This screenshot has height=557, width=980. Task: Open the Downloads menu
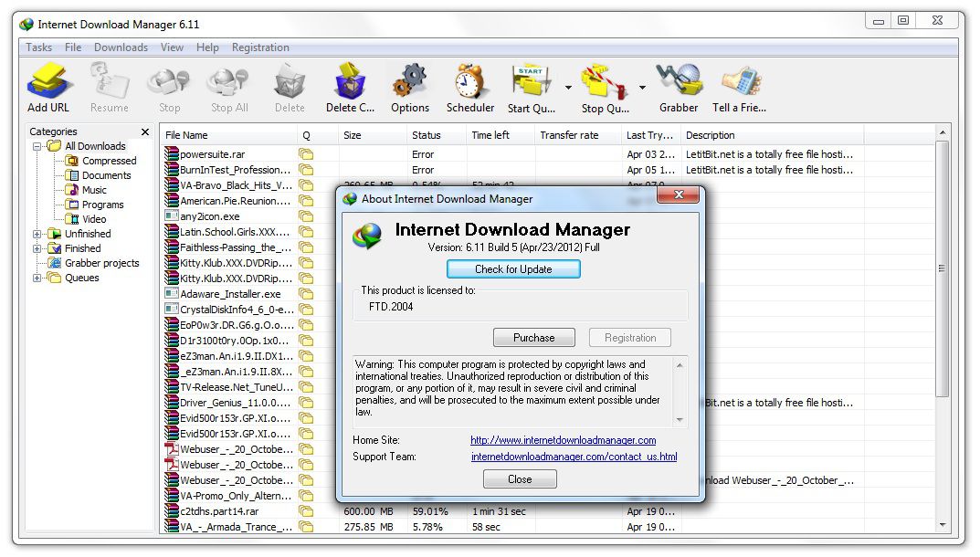121,47
